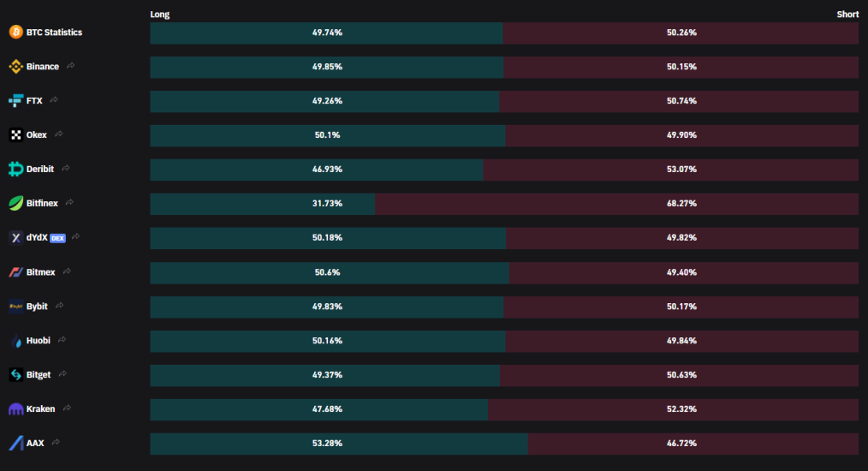
Task: Open the Bitmex share arrow icon
Action: pos(67,271)
